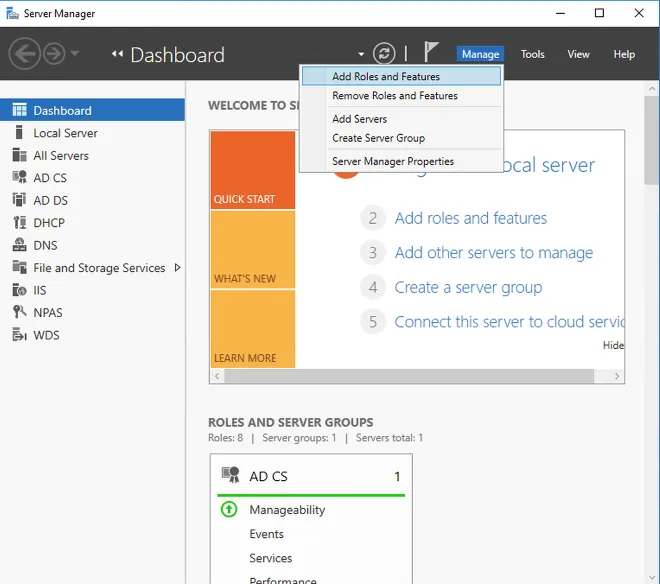Click the horizontal scrollbar thumb
This screenshot has height=584, width=660.
(409, 376)
